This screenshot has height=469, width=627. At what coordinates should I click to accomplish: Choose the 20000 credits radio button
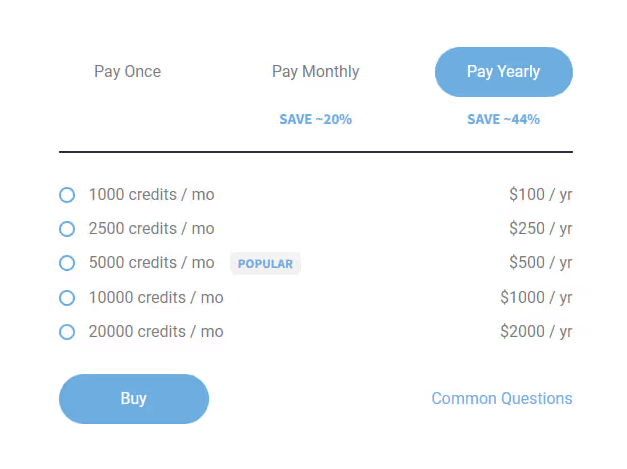tap(67, 332)
